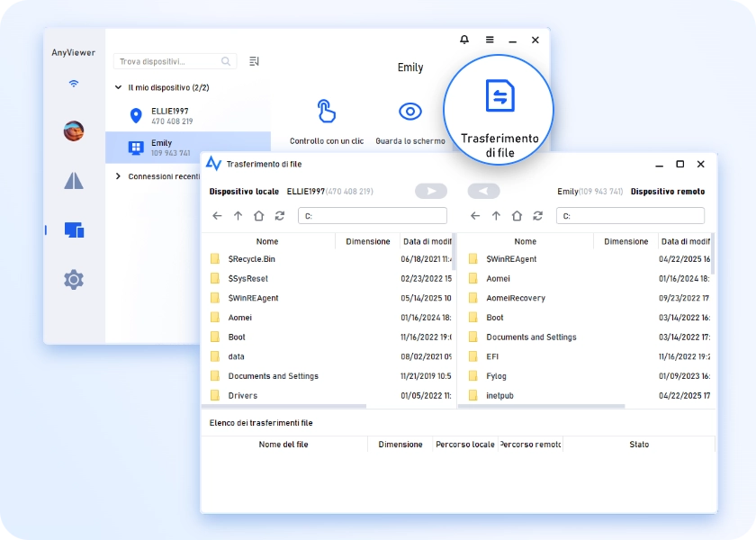Open the AnyViewer hamburger menu

coord(490,40)
